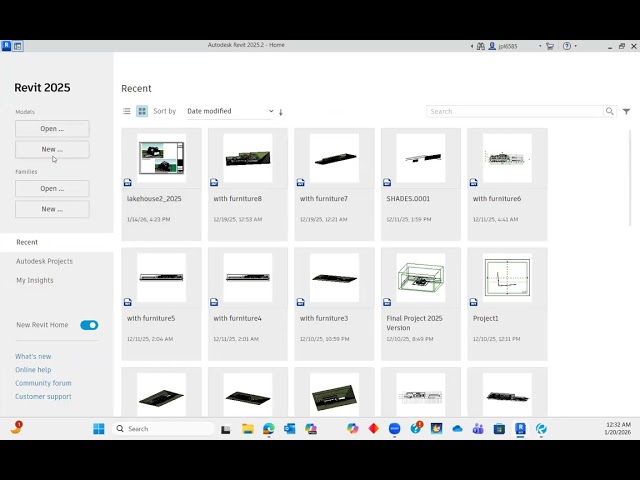Click the recent files search field
This screenshot has height=480, width=640.
[514, 112]
